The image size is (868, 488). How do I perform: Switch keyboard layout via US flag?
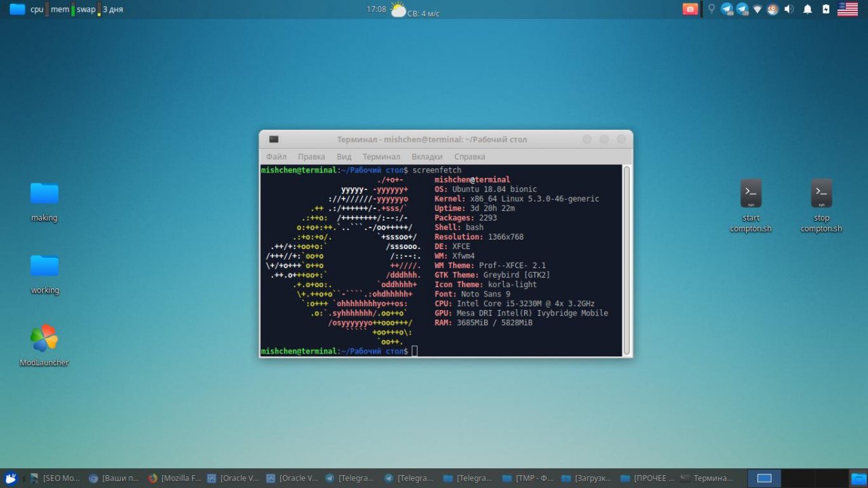coord(848,10)
